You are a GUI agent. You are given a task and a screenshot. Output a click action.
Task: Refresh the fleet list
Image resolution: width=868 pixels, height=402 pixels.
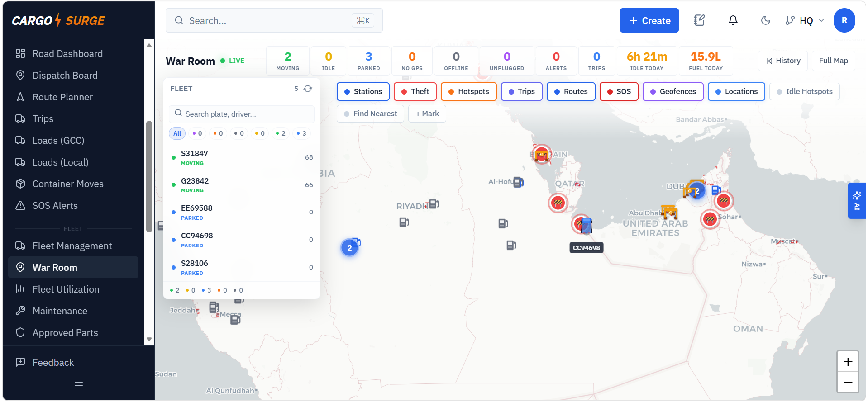pos(308,89)
